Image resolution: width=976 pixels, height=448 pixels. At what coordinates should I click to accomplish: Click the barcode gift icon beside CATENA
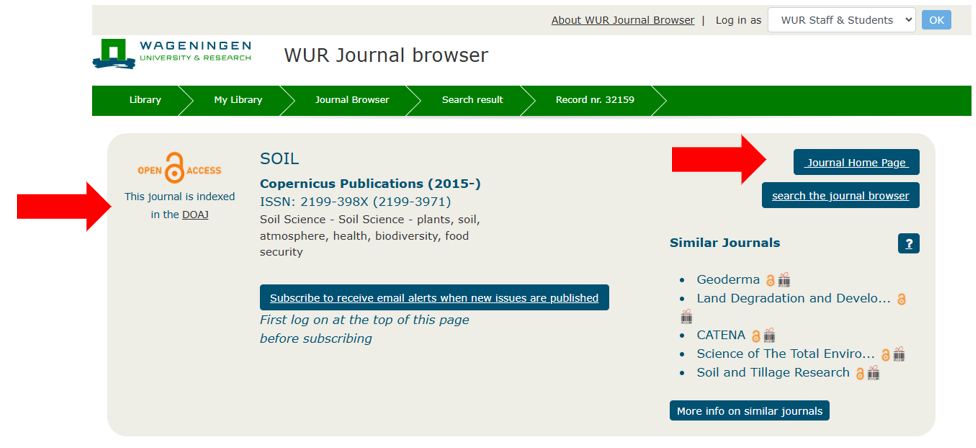(769, 336)
